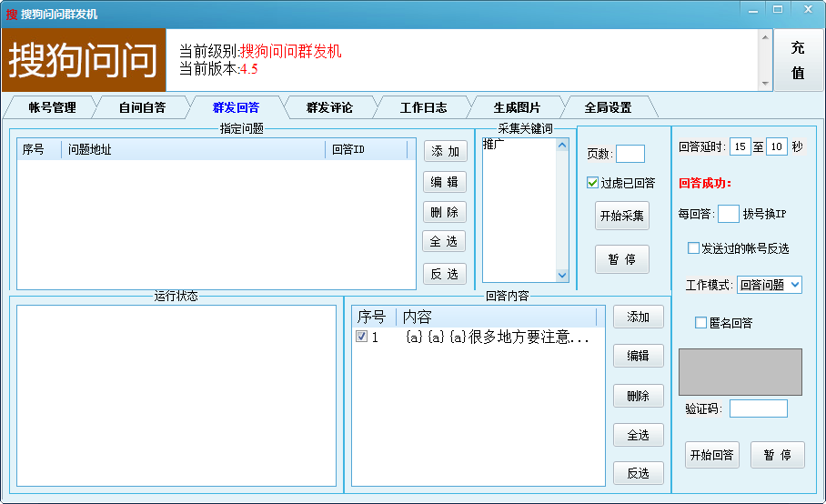Enable the 匿名回答 checkbox
The height and width of the screenshot is (504, 826).
coord(700,322)
